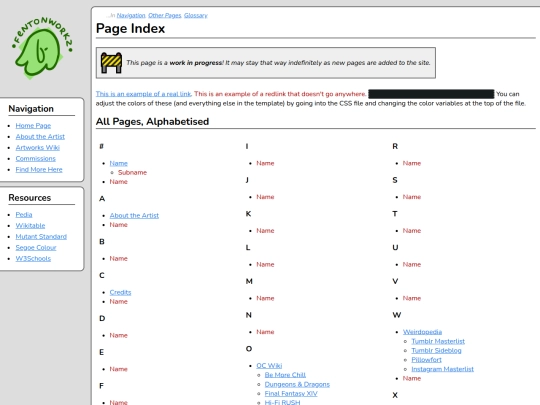Image resolution: width=540 pixels, height=405 pixels.
Task: Click Name redlink under section L
Action: pyautogui.click(x=265, y=264)
